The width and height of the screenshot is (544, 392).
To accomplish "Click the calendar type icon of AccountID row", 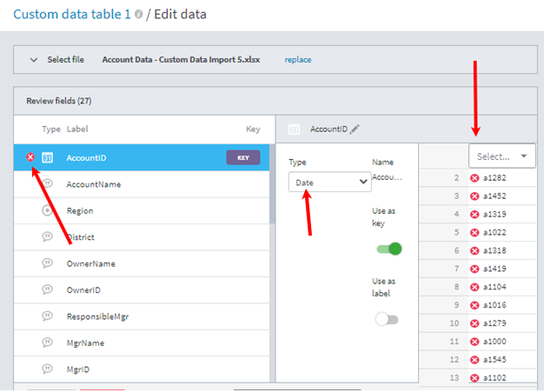I will pos(47,157).
